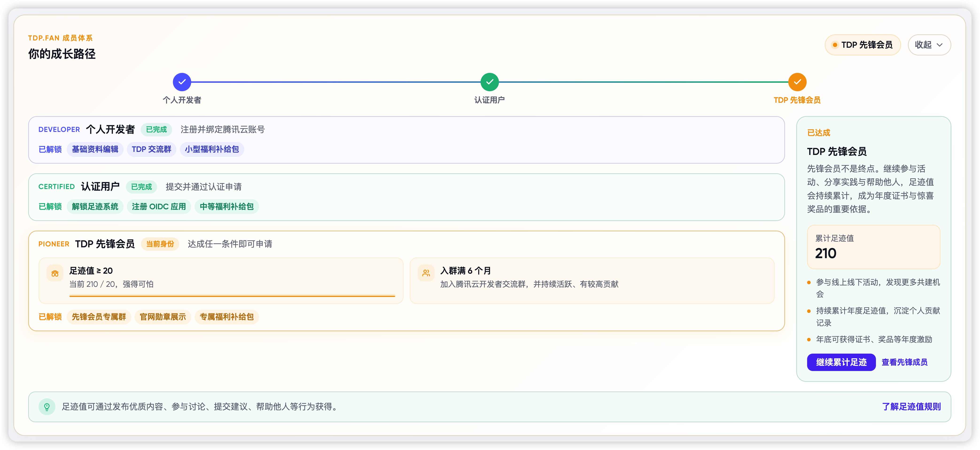The width and height of the screenshot is (980, 450).
Task: Click the 已完成 badge next to 个人开发者
Action: (156, 130)
